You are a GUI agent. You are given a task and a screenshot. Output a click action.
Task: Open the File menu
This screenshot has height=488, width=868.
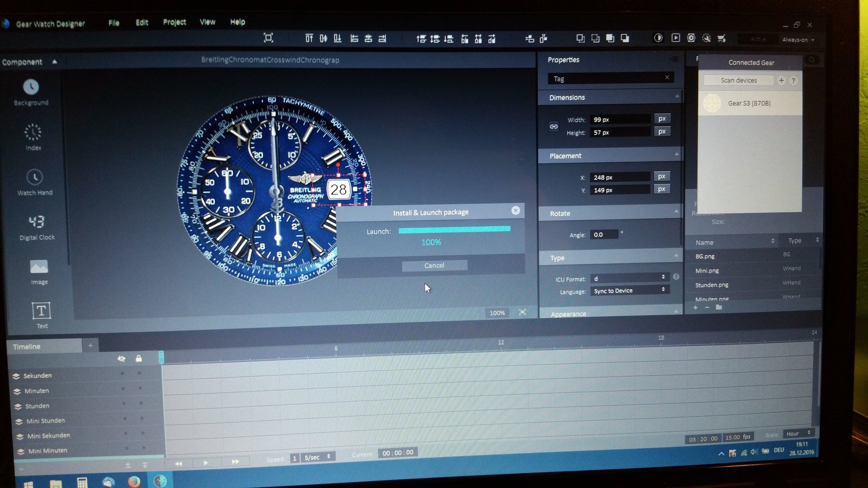point(114,23)
